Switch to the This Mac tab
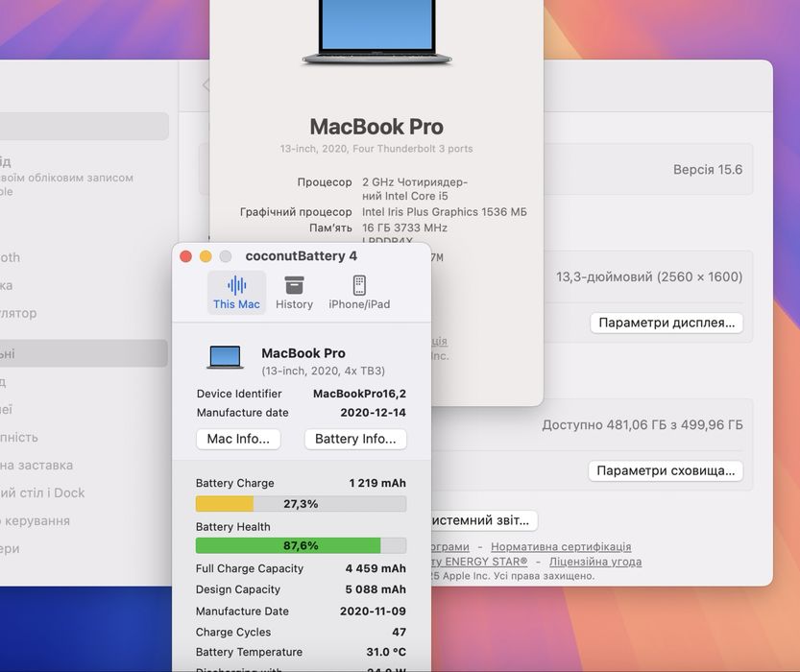The width and height of the screenshot is (800, 672). coord(236,293)
